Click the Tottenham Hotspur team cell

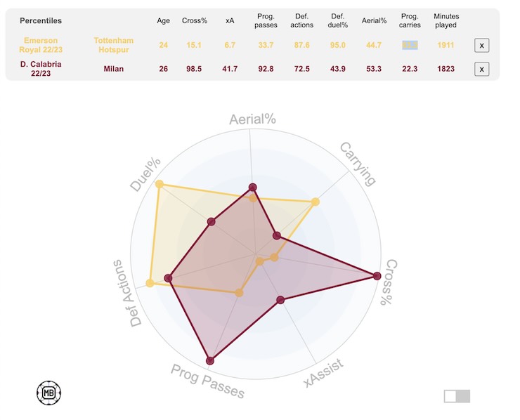(114, 46)
